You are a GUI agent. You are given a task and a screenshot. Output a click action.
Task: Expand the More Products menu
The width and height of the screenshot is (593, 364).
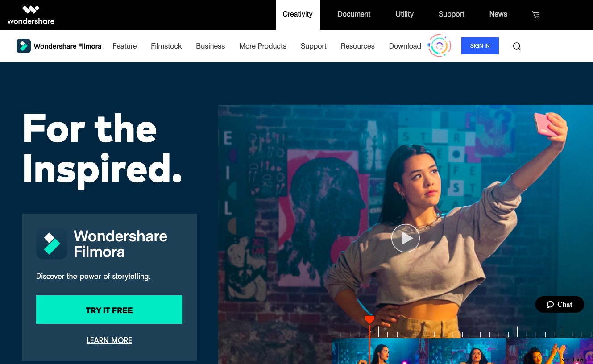[263, 46]
